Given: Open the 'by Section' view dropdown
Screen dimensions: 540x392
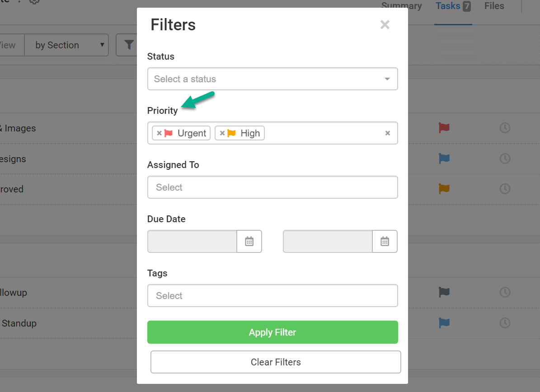Looking at the screenshot, I should pyautogui.click(x=66, y=45).
